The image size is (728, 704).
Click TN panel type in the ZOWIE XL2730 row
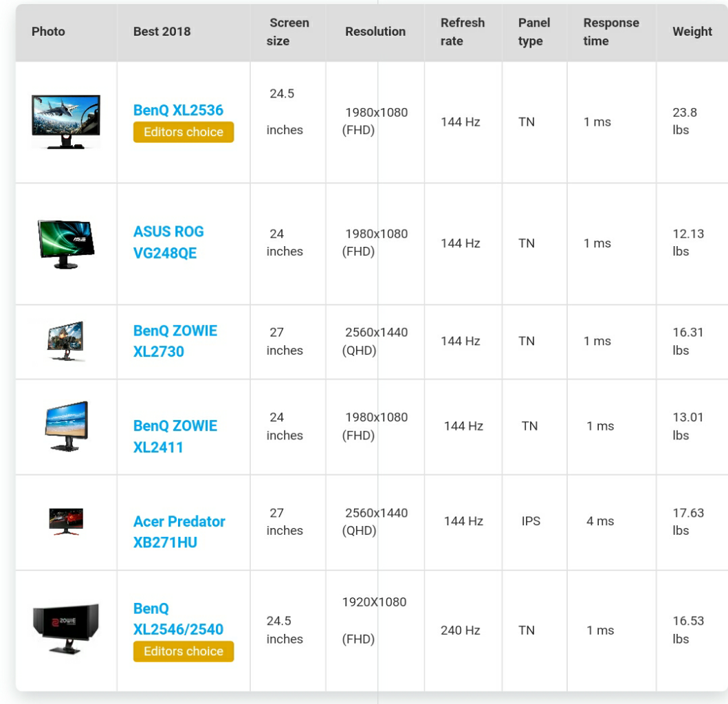tap(527, 341)
